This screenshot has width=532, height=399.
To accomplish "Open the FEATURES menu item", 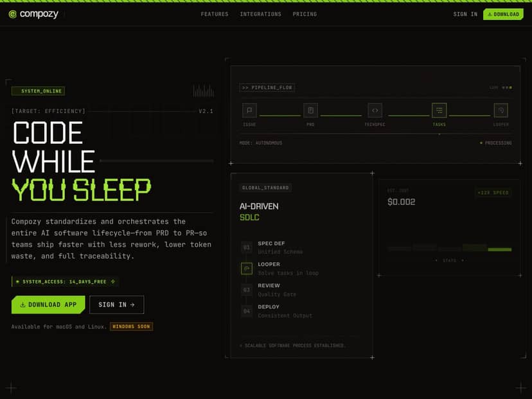I will coord(215,13).
